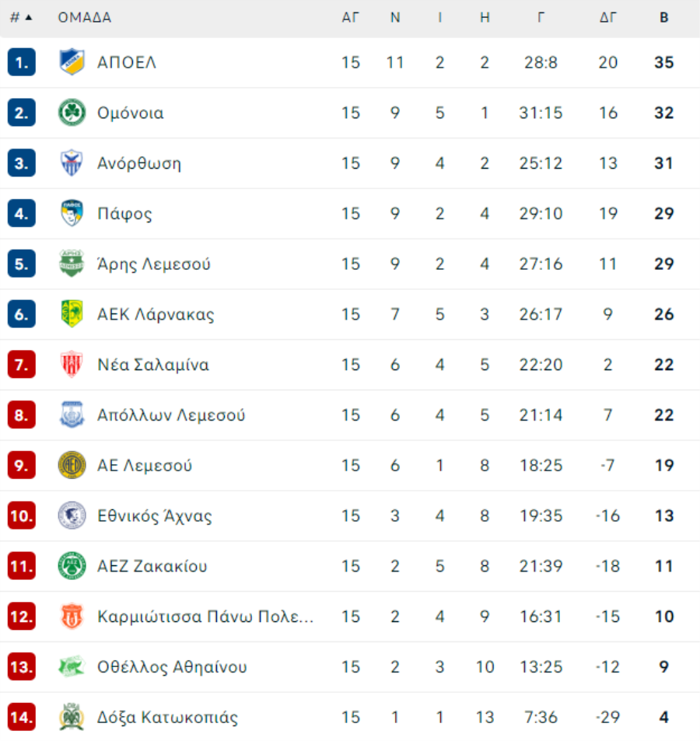Click the Ομόνοια green clover logo
Image resolution: width=700 pixels, height=741 pixels.
[72, 113]
